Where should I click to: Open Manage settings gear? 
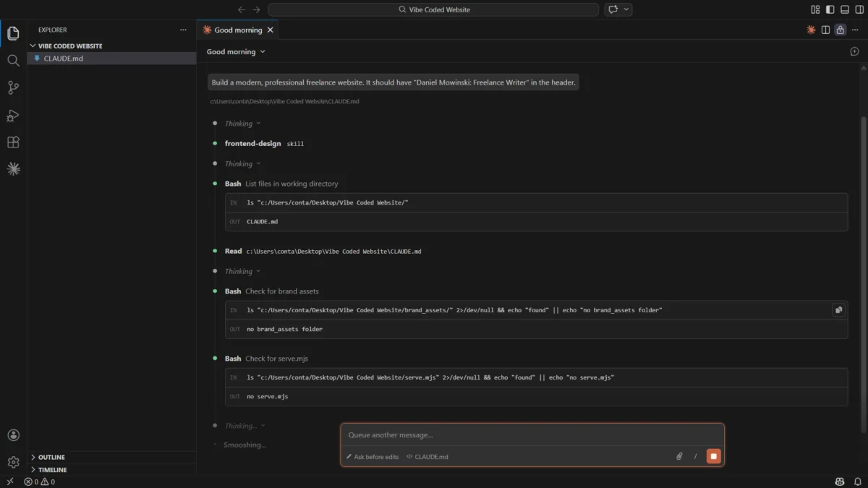(x=13, y=462)
